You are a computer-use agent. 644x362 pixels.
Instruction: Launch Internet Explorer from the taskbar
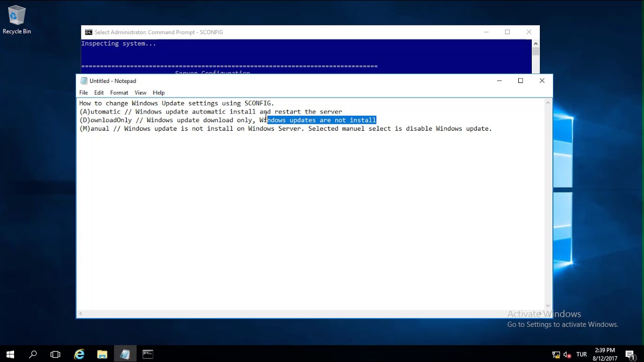[79, 354]
